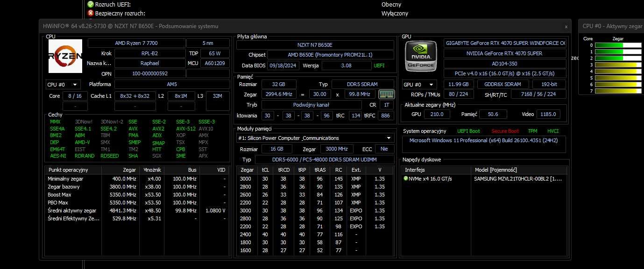Click the SAMSUNG MZVL21T0HCLR-00BL2 drive entry

518,179
